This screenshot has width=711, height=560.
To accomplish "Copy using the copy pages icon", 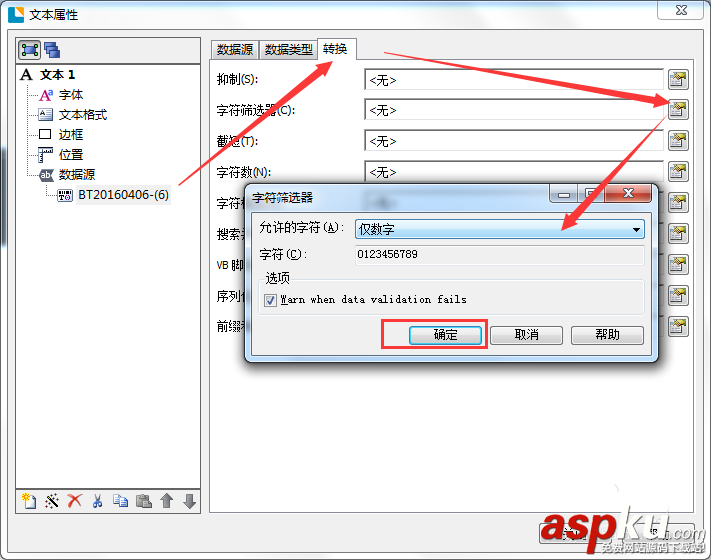I will [121, 501].
